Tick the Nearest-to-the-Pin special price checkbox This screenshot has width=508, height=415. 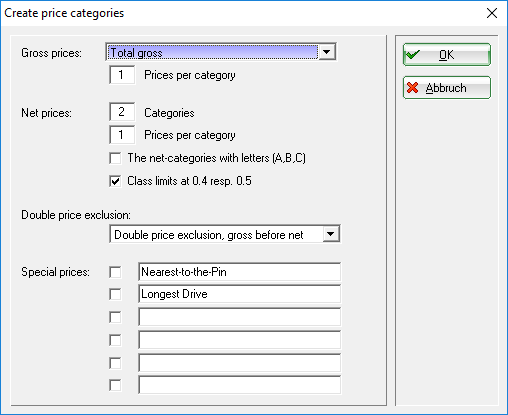coord(115,272)
